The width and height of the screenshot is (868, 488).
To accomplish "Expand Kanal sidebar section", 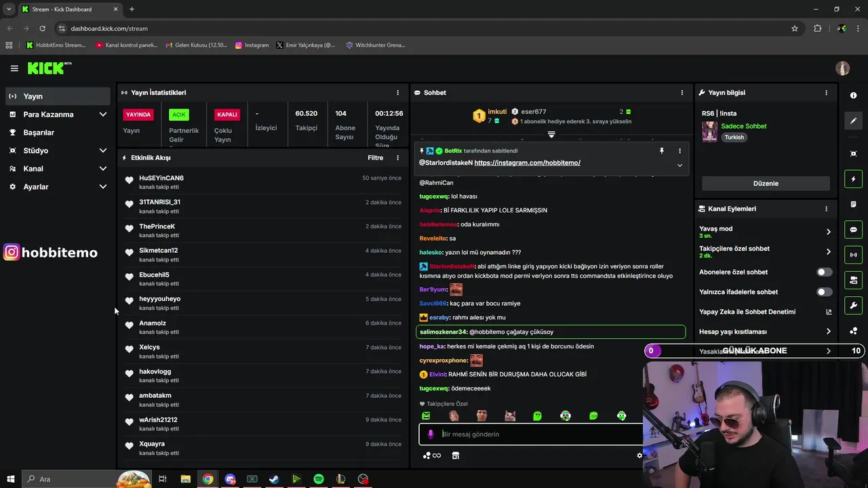I will click(103, 169).
